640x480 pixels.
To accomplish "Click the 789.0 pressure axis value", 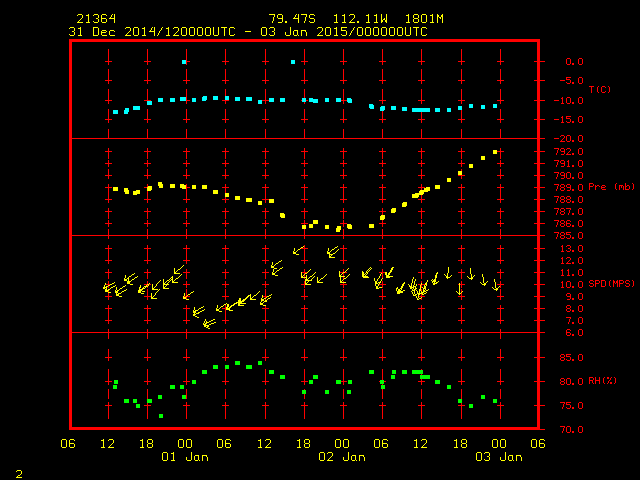I will 568,188.
